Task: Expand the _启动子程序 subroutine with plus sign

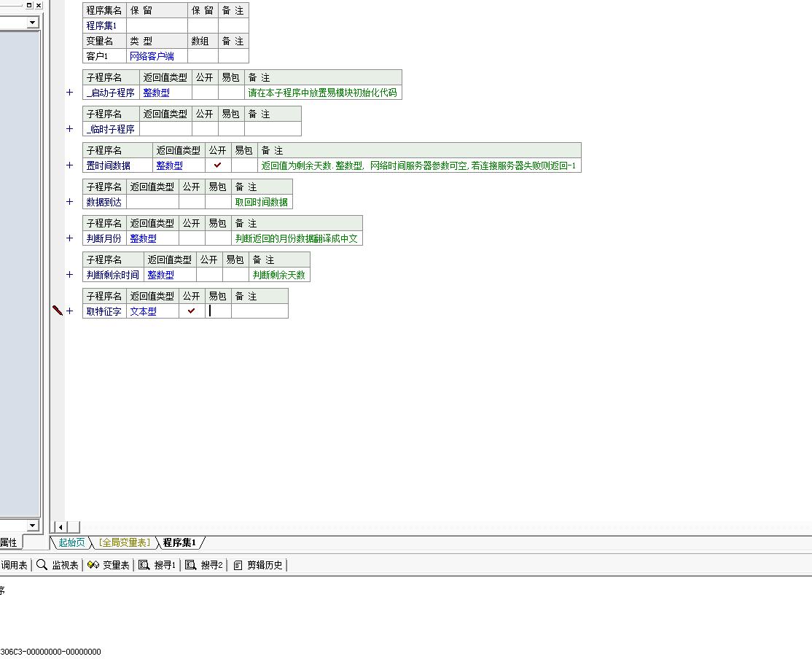Action: pyautogui.click(x=70, y=93)
